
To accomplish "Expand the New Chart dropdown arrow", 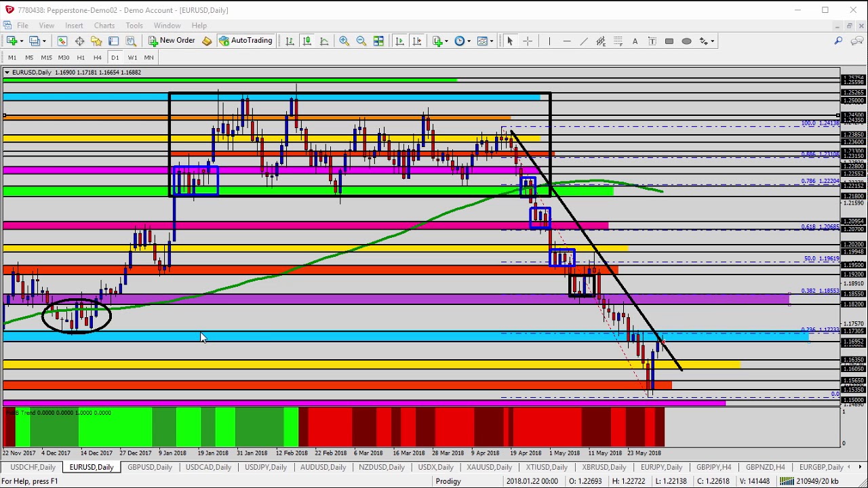I will [x=22, y=41].
